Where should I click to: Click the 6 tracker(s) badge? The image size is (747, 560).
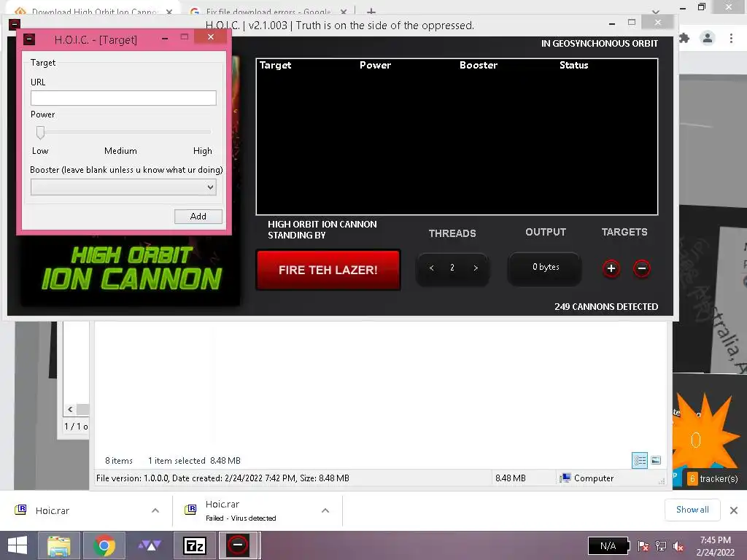pos(713,478)
